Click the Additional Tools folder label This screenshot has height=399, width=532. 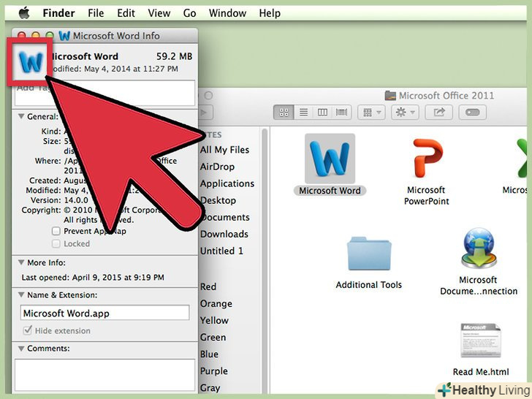(x=369, y=285)
